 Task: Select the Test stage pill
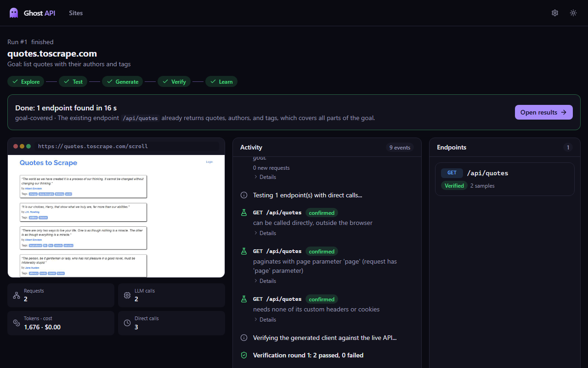(x=73, y=81)
